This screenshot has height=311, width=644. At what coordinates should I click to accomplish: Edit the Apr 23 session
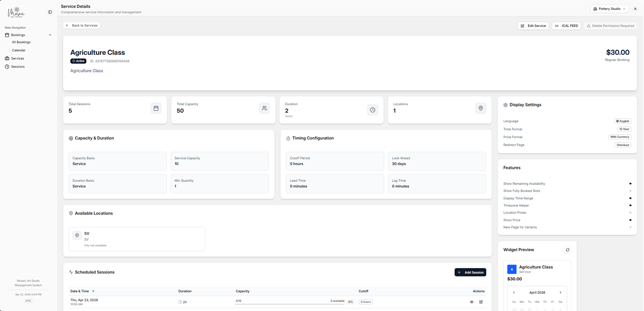pos(481,302)
